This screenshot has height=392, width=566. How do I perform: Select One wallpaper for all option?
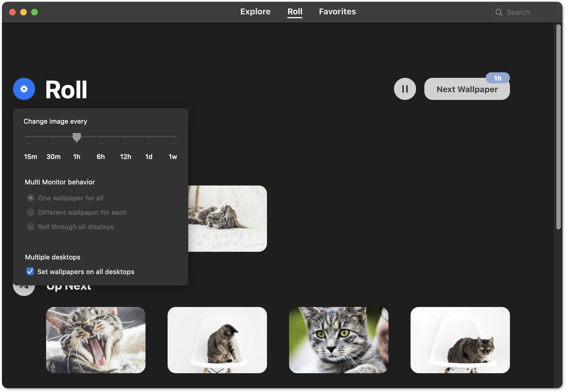tap(31, 198)
